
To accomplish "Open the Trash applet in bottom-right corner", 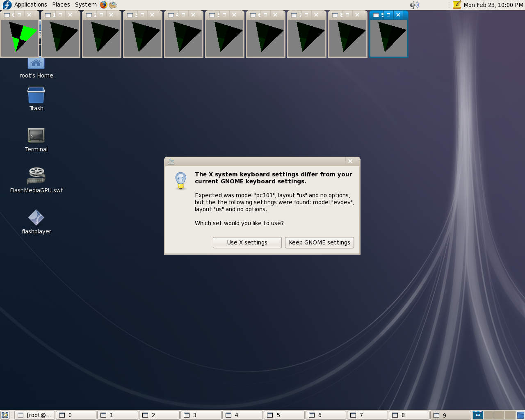I will click(x=520, y=415).
